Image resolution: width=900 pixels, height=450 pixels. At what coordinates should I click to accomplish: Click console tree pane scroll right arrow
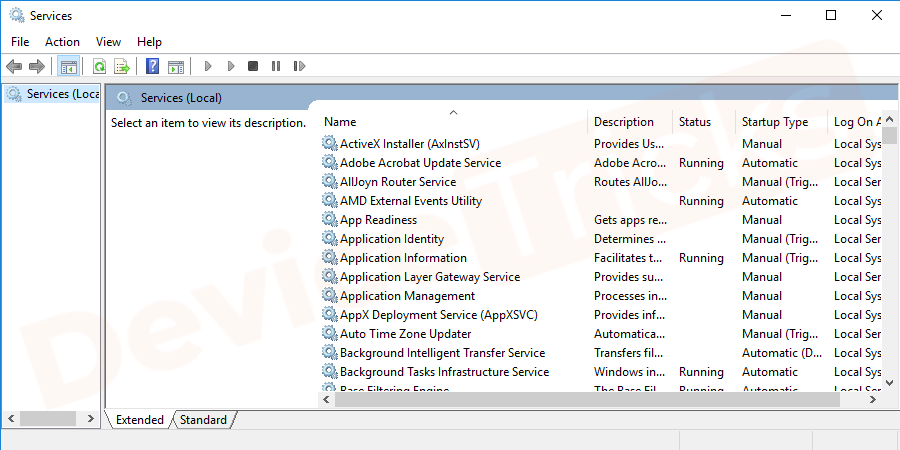point(91,418)
